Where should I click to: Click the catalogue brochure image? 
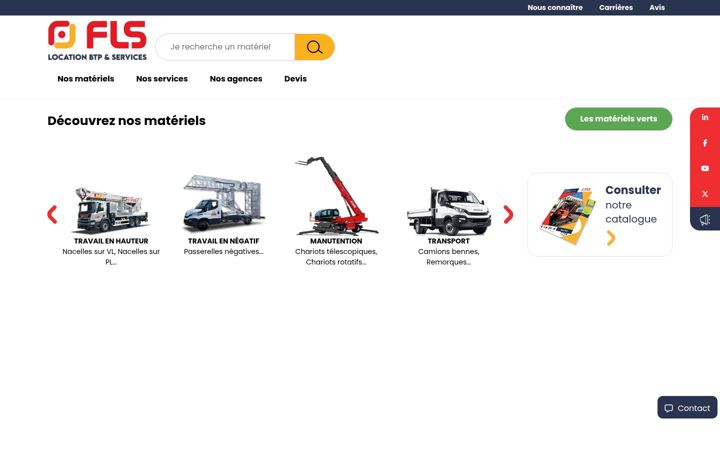pos(568,215)
